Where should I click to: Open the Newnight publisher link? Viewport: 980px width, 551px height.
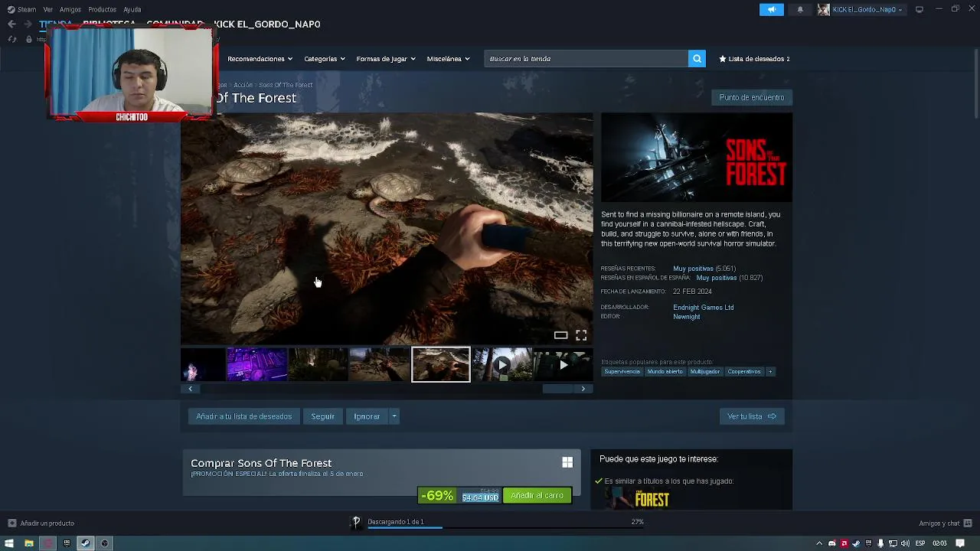[686, 317]
